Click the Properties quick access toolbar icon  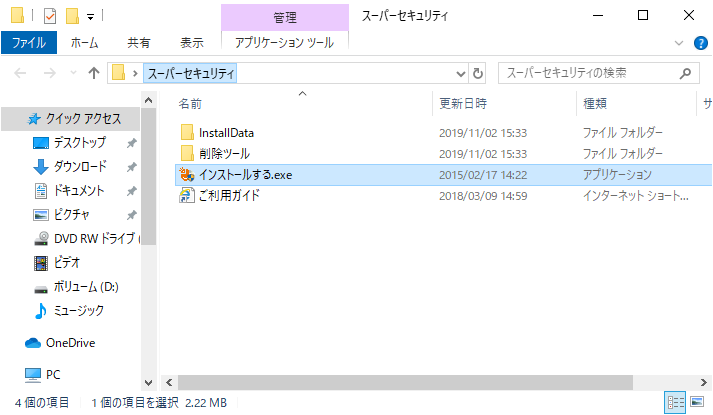click(50, 16)
